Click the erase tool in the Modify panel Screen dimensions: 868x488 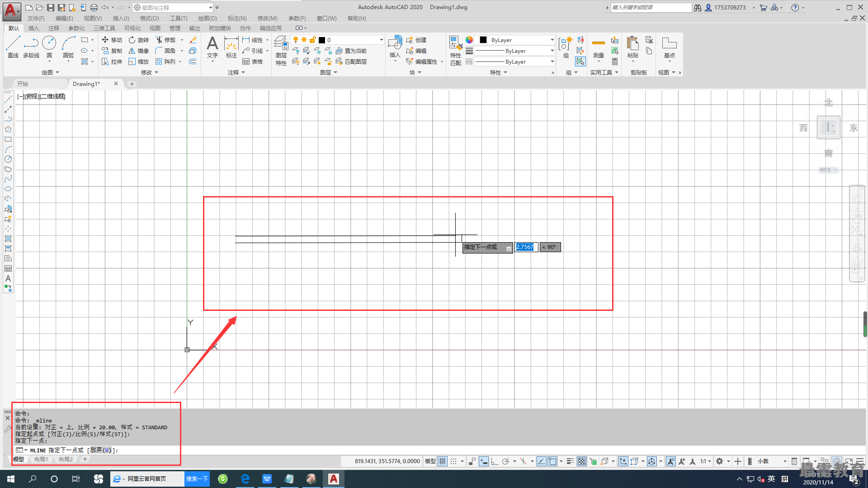[x=193, y=40]
